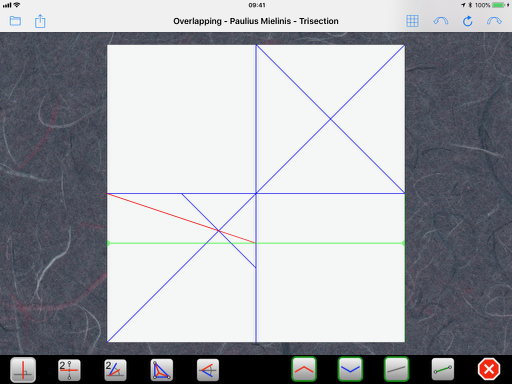Tap the share export icon
The height and width of the screenshot is (384, 512).
(x=40, y=21)
